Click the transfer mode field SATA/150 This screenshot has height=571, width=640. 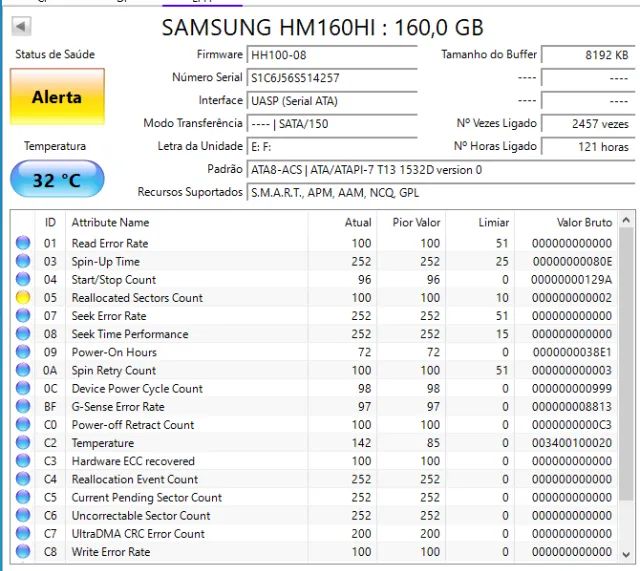(332, 124)
